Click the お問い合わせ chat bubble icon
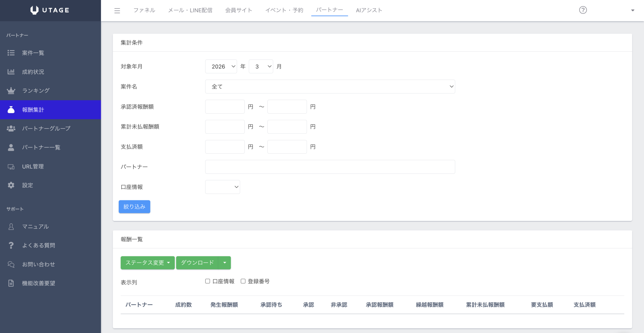644x333 pixels. [11, 264]
